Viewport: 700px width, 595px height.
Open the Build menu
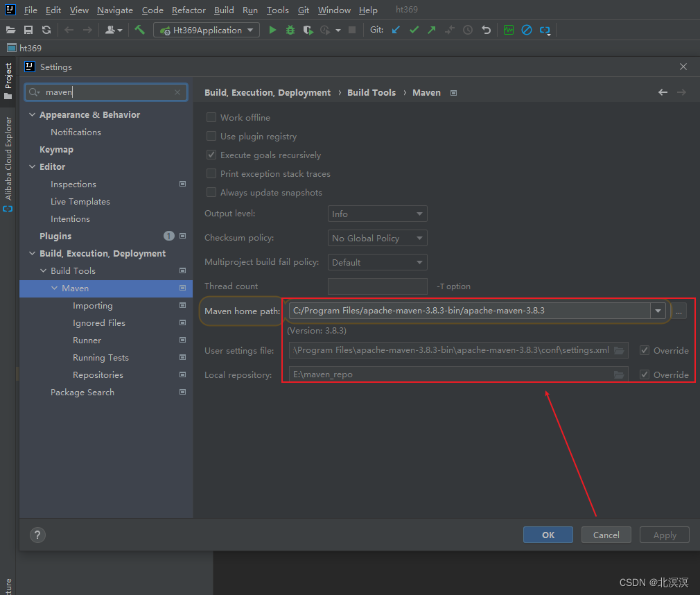[224, 10]
